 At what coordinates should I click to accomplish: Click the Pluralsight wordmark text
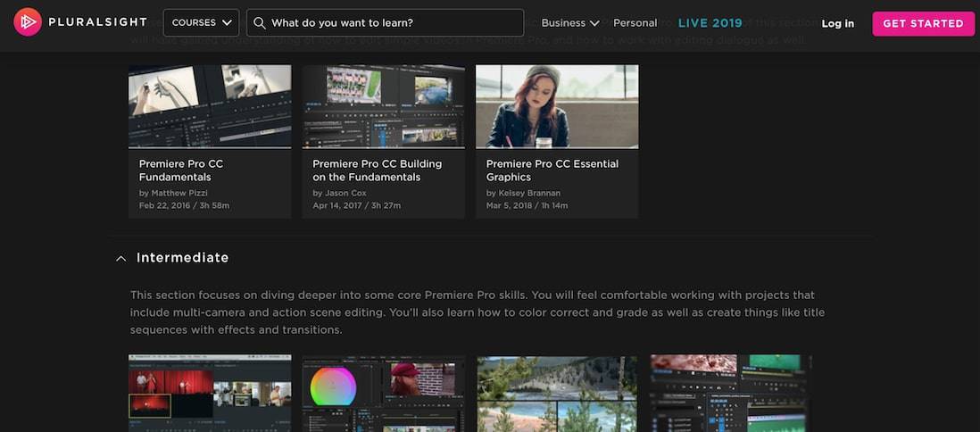tap(97, 22)
